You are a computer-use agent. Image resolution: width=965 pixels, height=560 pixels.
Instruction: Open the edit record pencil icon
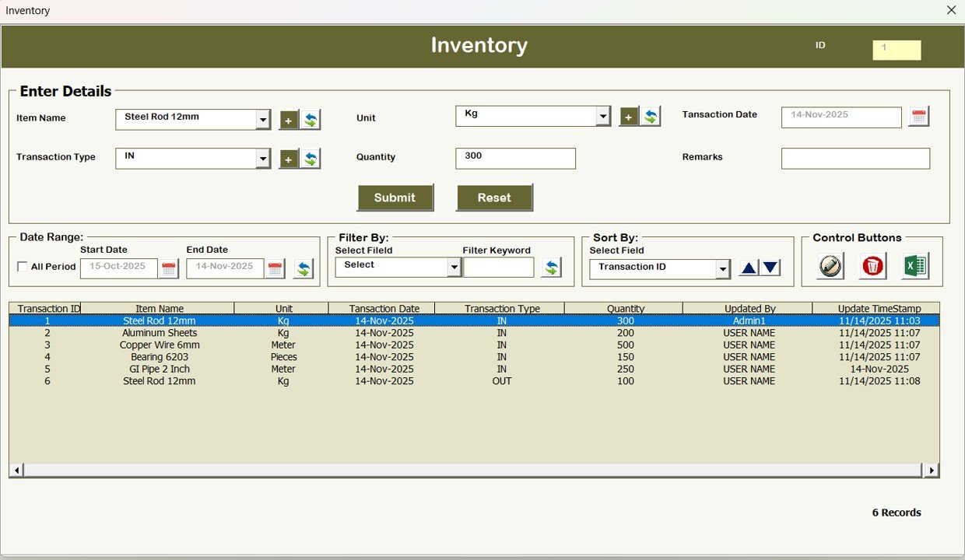[829, 266]
